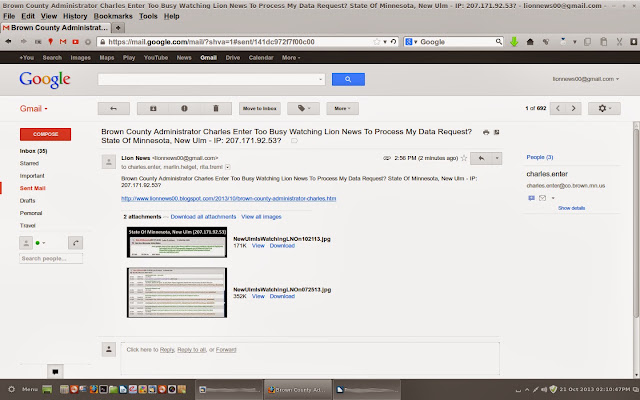Click the Move to Inbox button
The height and width of the screenshot is (400, 640).
(x=260, y=109)
